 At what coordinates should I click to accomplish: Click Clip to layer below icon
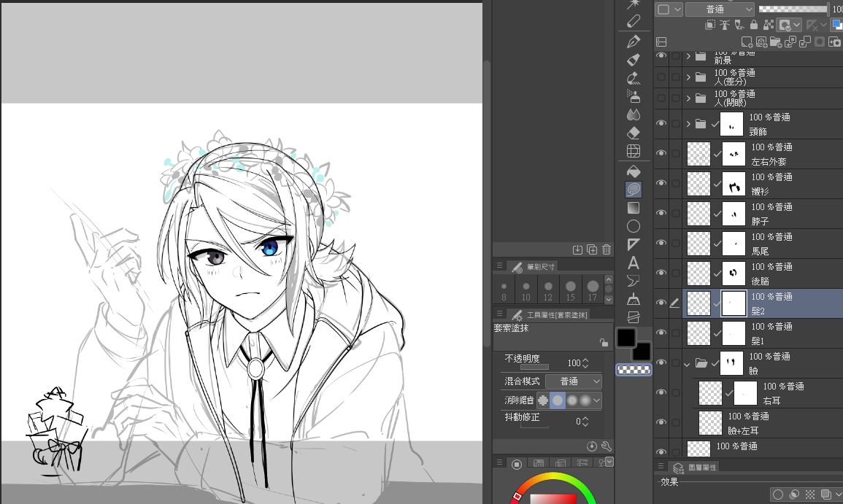coord(710,25)
